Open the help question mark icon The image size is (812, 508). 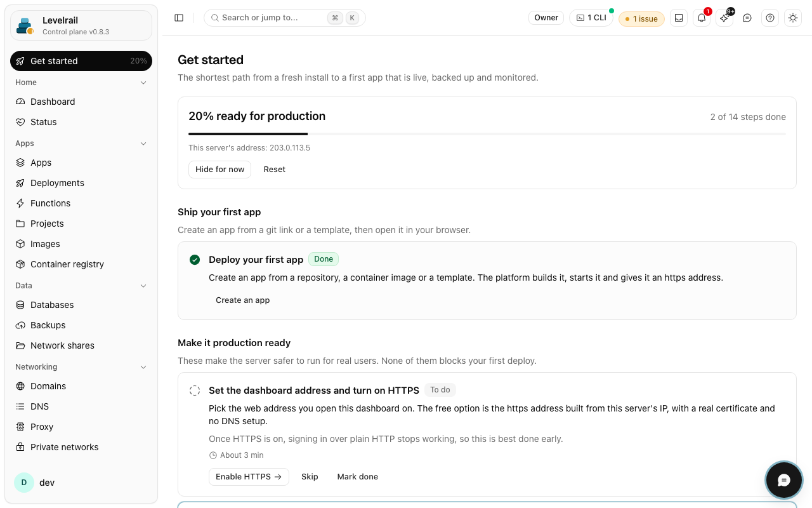click(x=770, y=18)
